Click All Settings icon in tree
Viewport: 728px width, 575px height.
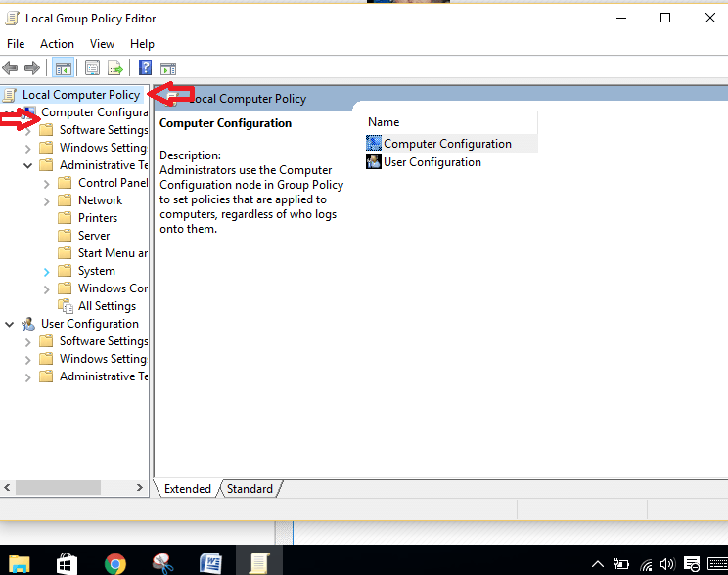click(66, 306)
